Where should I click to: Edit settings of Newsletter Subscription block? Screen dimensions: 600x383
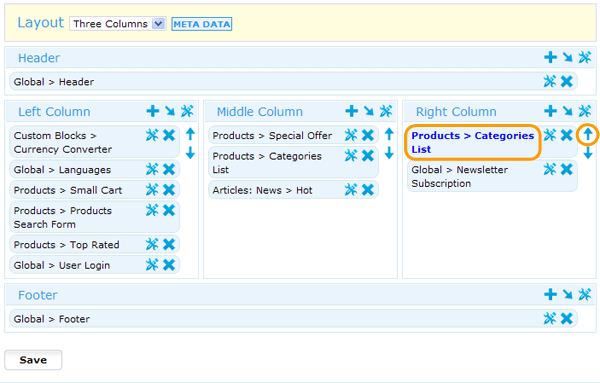pos(550,169)
